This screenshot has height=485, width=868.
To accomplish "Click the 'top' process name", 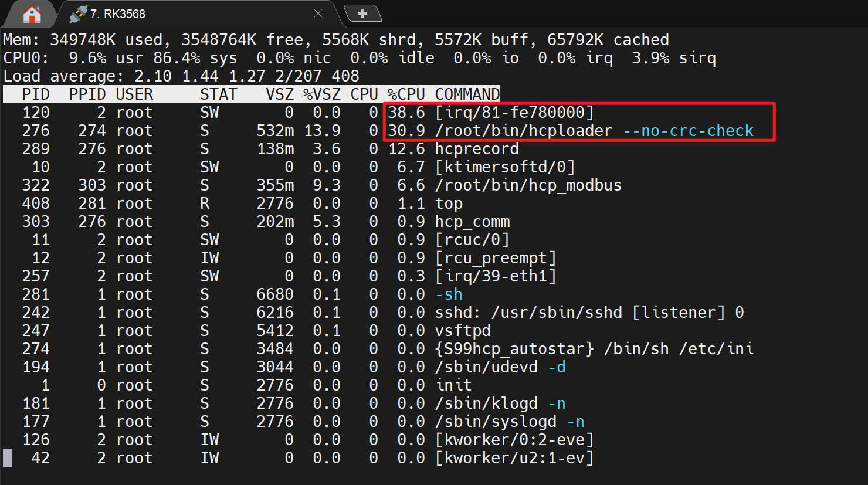I will pyautogui.click(x=449, y=204).
